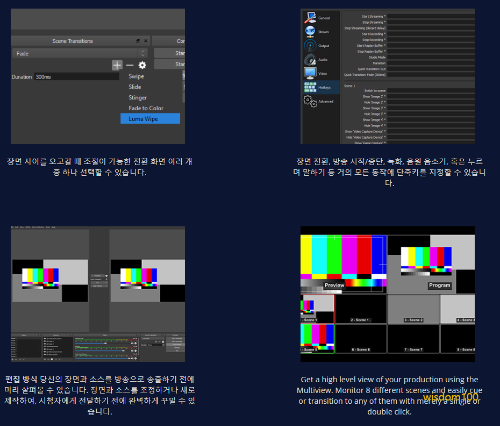Choose Slide from the transition menu
The image size is (500, 426).
(135, 87)
